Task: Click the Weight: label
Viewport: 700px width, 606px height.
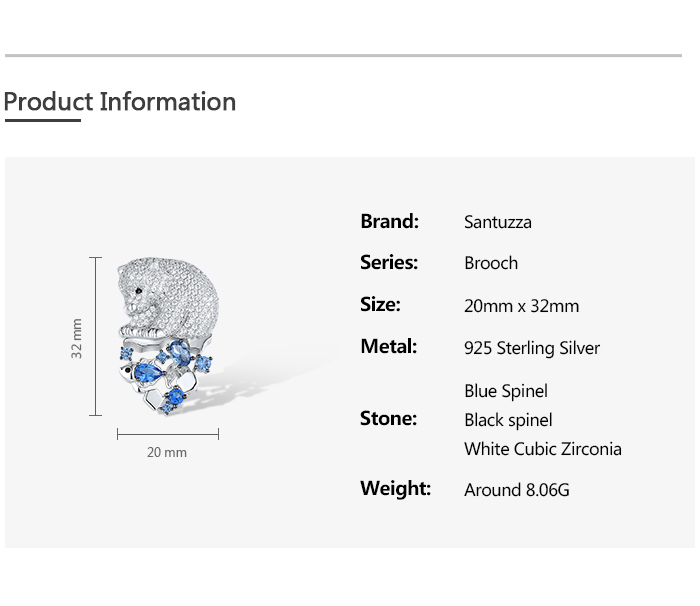Action: click(x=395, y=488)
